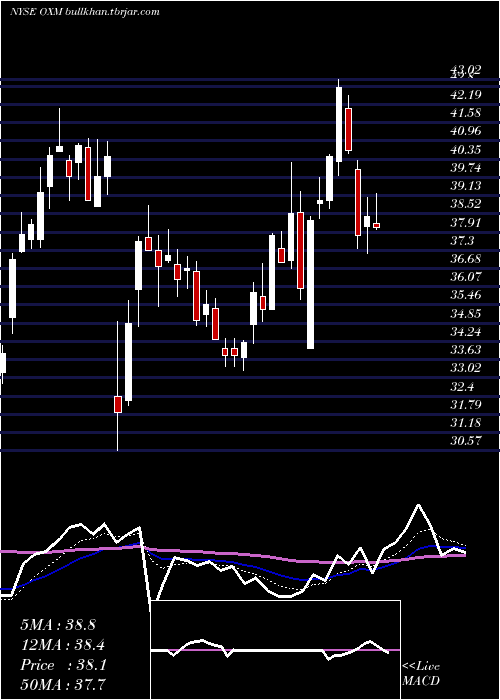Click the 5MA : 38.8 readout
This screenshot has height=700, width=500.
point(58,625)
